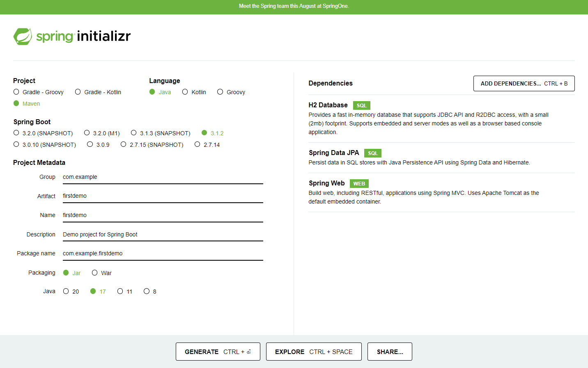Viewport: 588px width, 368px height.
Task: Click the Spring Data JPA dependency title
Action: coord(334,153)
